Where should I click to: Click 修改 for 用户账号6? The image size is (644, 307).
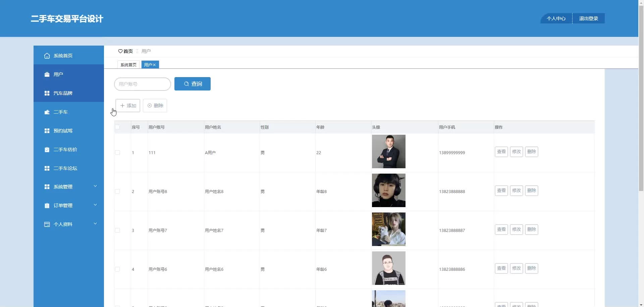(517, 268)
